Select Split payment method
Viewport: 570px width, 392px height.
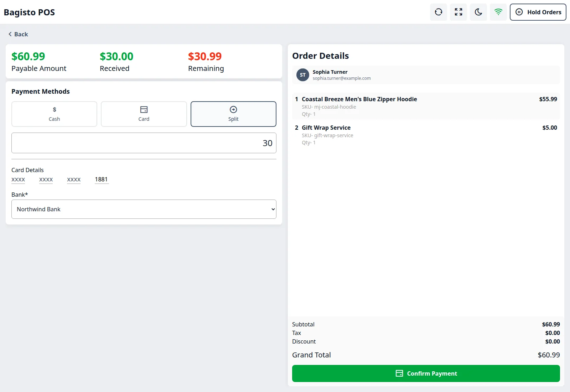[233, 114]
